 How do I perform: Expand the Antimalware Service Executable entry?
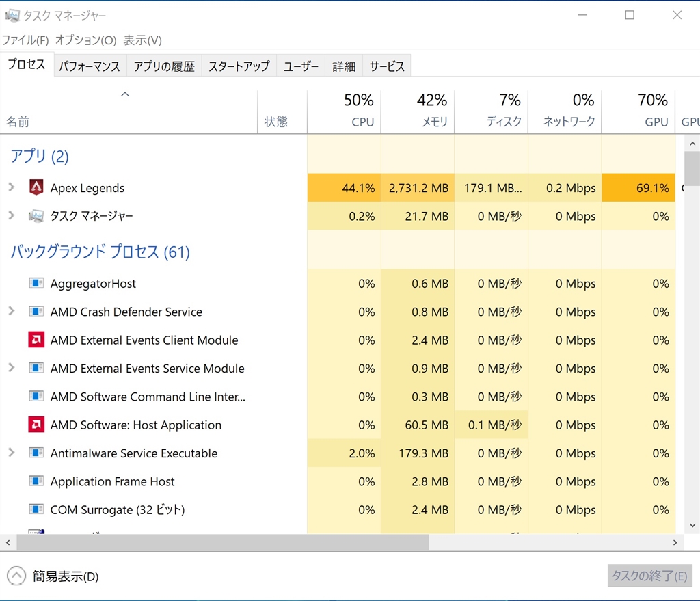11,453
